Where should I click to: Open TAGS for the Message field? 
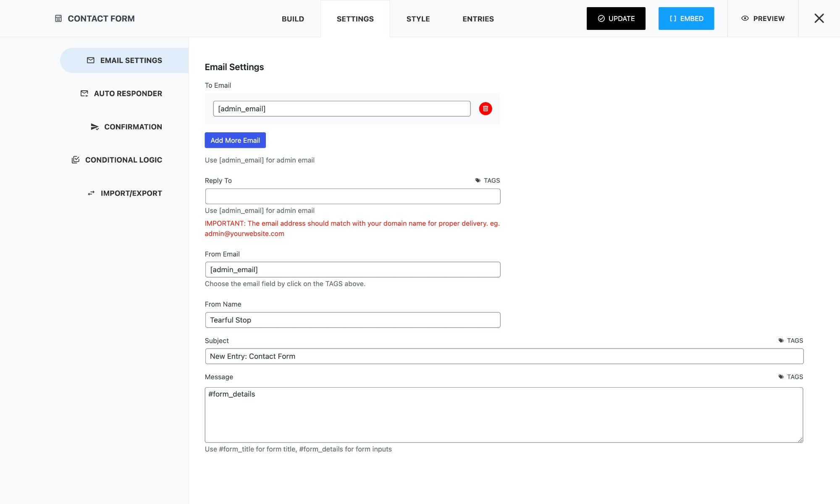[790, 377]
